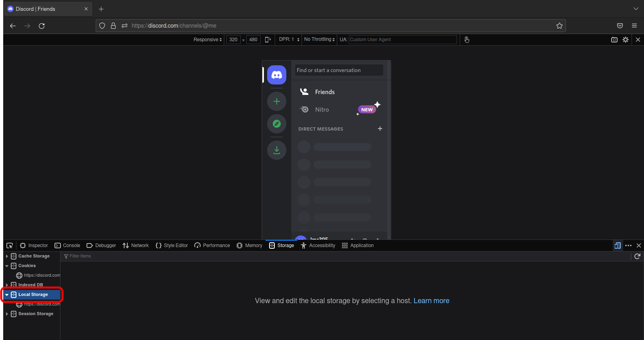Click the viewport height field 480
The width and height of the screenshot is (644, 340).
254,40
